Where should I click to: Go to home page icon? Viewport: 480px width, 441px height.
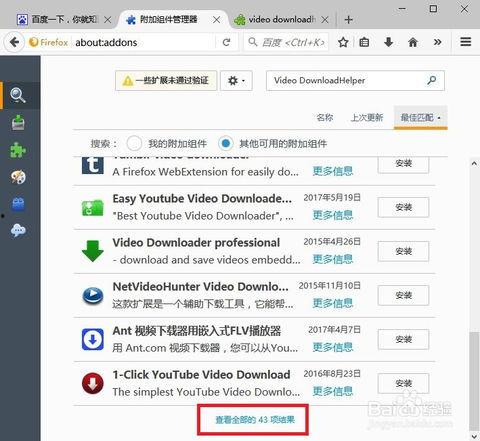pos(413,42)
